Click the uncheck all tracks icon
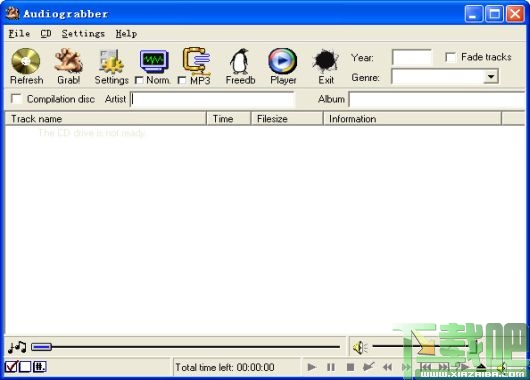 tap(25, 367)
